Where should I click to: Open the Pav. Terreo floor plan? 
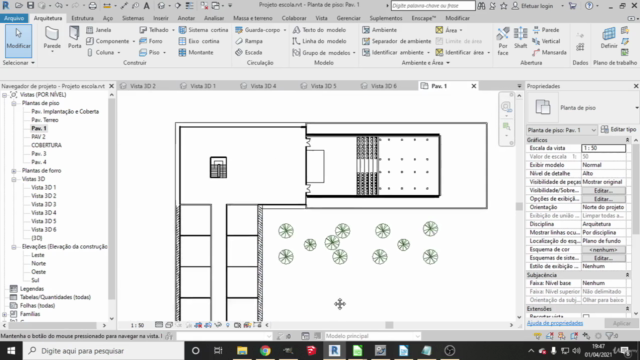click(45, 120)
